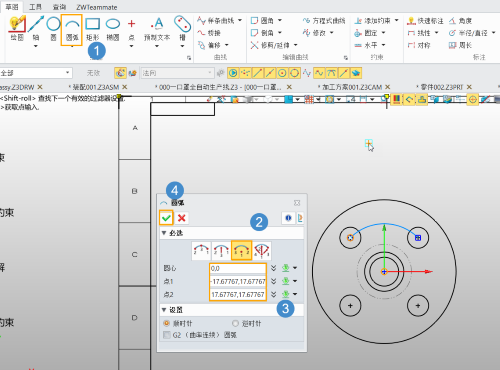Click the 方程式曲线 (Equation curve) tool
This screenshot has width=500, height=370.
coord(324,21)
